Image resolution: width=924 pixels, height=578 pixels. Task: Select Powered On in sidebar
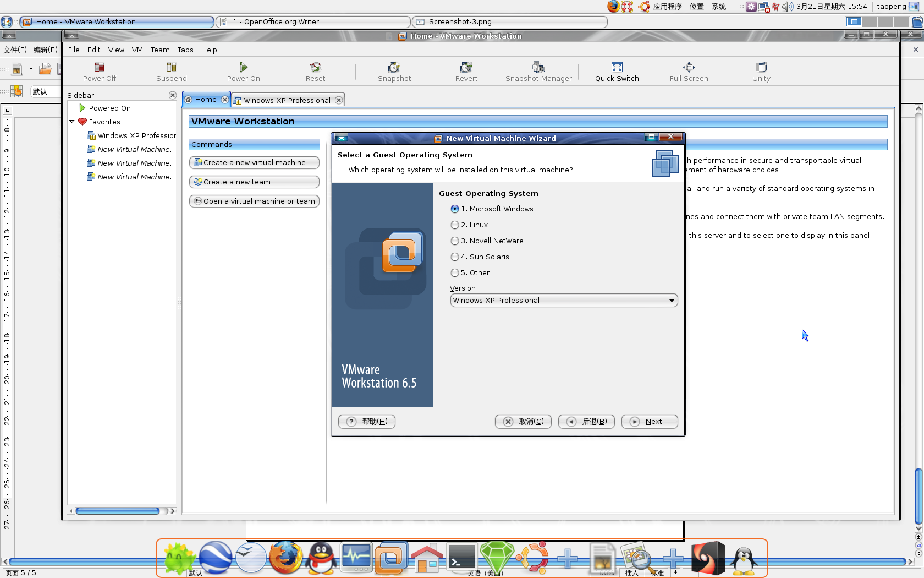click(x=109, y=108)
